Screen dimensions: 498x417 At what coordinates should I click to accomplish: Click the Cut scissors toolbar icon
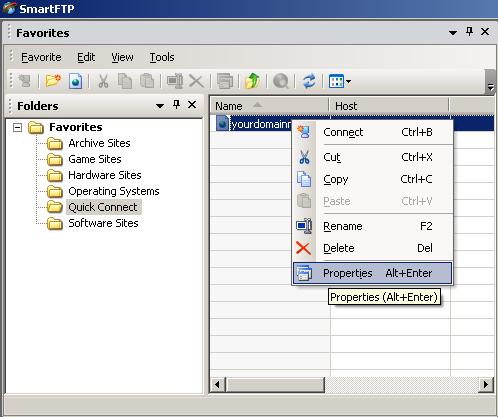[103, 81]
